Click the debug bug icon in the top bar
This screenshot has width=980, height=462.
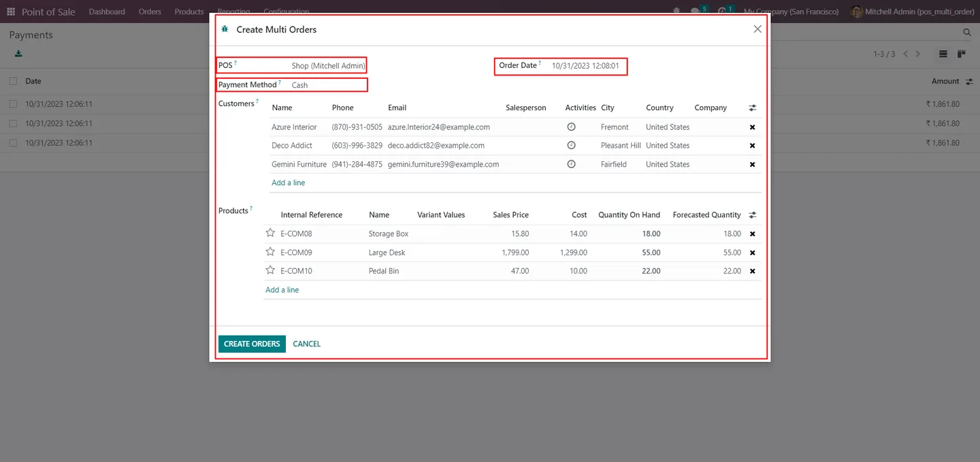click(x=676, y=12)
